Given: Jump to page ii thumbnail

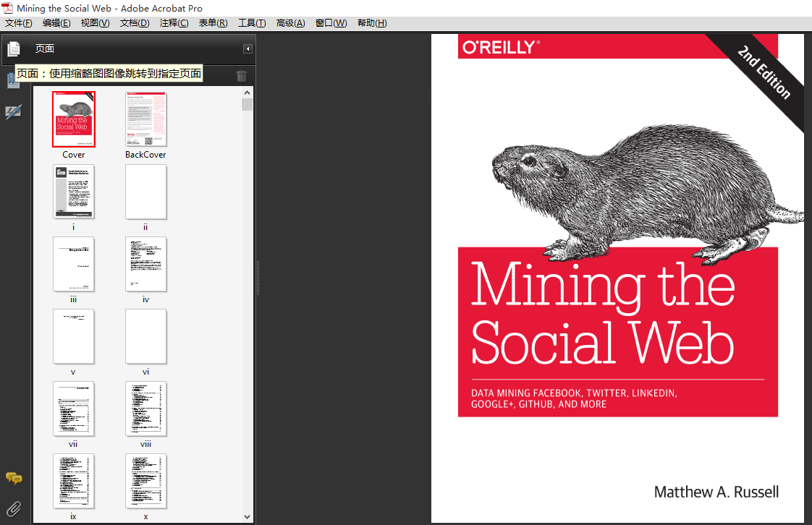Looking at the screenshot, I should (146, 192).
